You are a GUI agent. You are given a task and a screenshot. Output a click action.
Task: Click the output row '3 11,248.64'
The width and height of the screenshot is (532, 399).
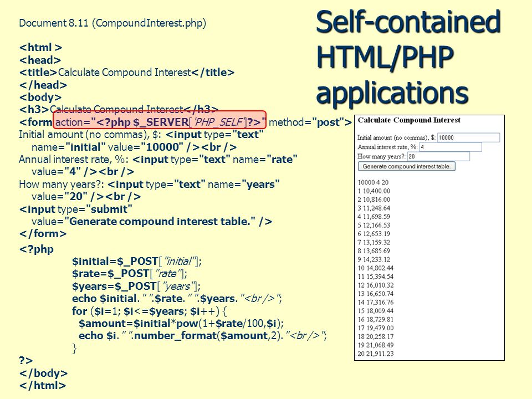coord(374,208)
